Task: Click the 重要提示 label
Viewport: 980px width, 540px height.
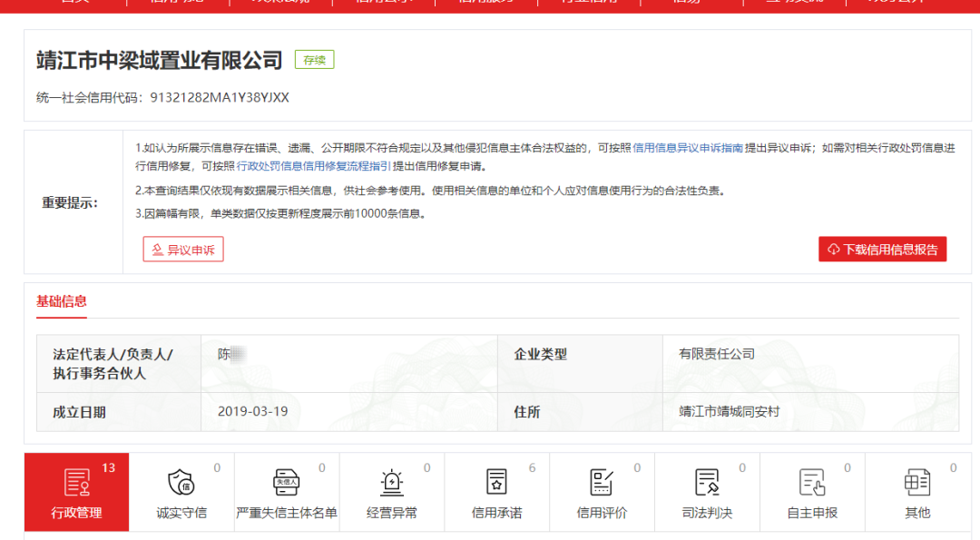Action: (x=70, y=203)
